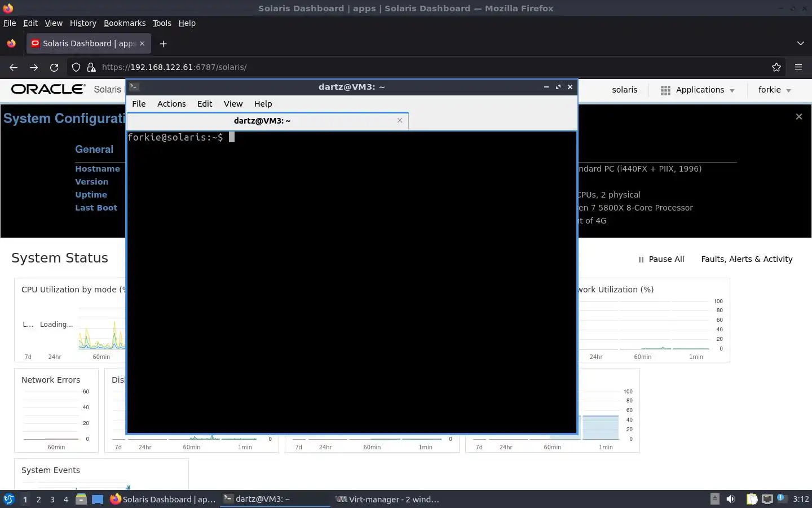Close System Configuration panel

click(798, 116)
